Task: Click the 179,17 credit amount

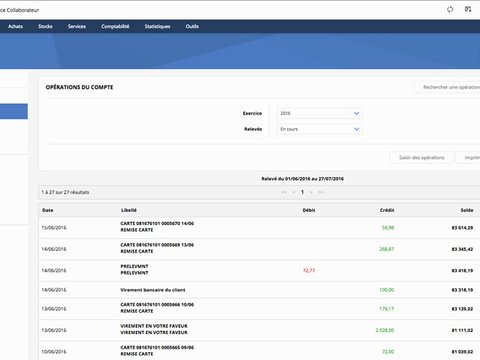Action: click(387, 309)
